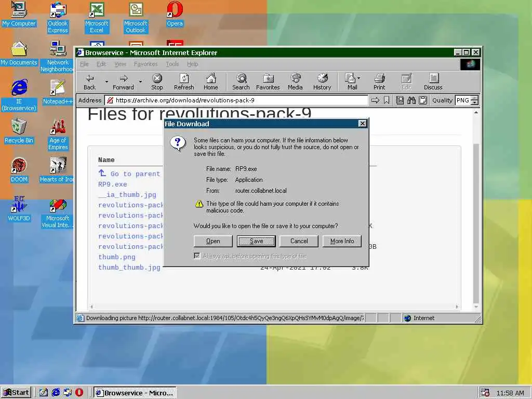Click the binoculars find icon

tap(411, 100)
